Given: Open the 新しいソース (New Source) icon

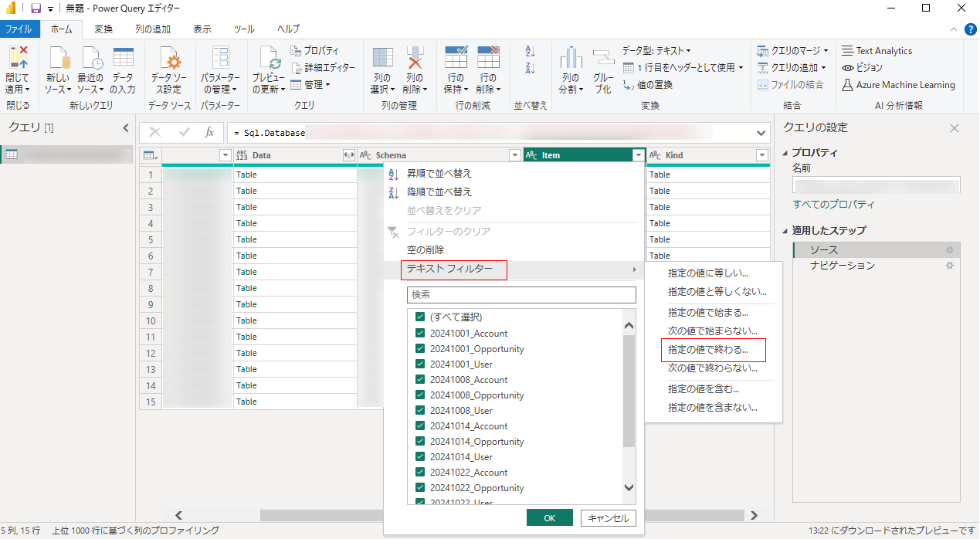Looking at the screenshot, I should pyautogui.click(x=58, y=59).
